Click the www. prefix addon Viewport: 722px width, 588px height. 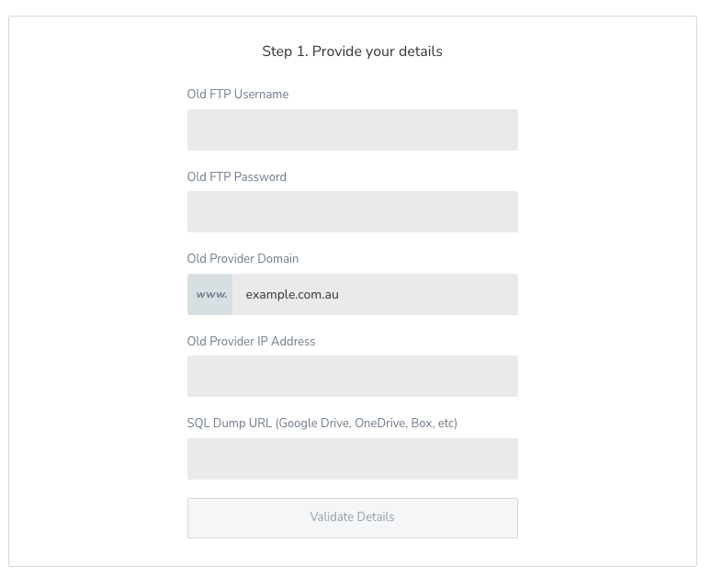point(210,295)
